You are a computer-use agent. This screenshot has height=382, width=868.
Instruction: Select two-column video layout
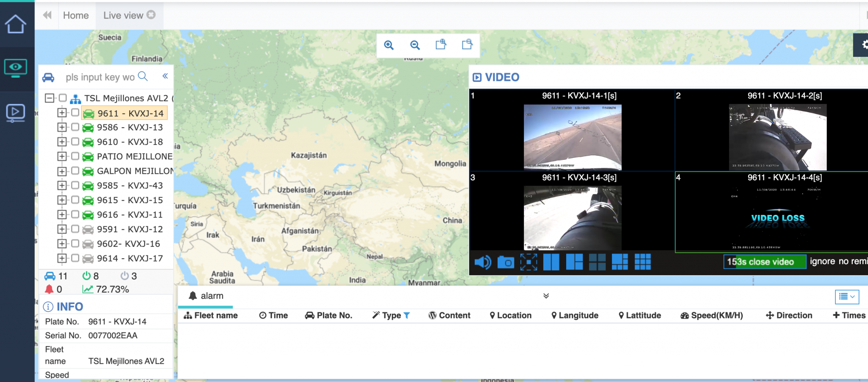[551, 262]
